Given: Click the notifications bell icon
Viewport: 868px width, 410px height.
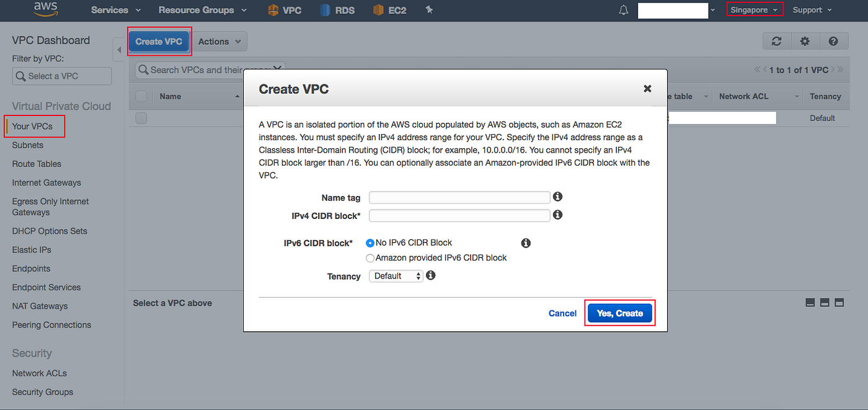Looking at the screenshot, I should [x=623, y=9].
